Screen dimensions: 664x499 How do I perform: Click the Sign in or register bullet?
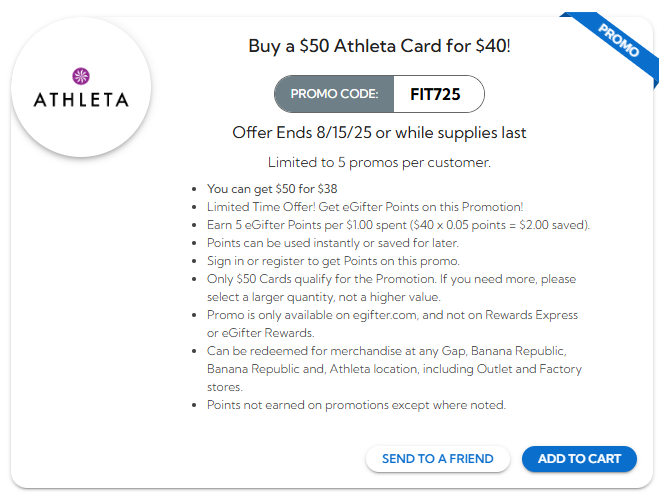320,261
